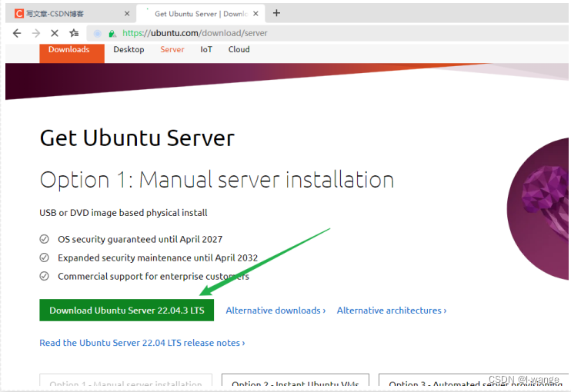
Task: Click USB or DVD image based text
Action: pos(123,213)
